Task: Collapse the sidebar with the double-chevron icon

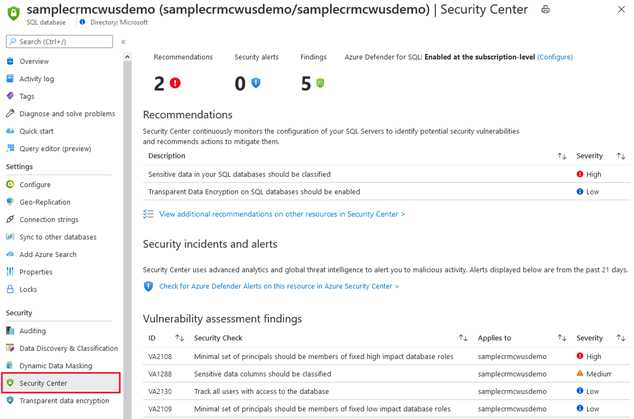Action: (x=123, y=42)
